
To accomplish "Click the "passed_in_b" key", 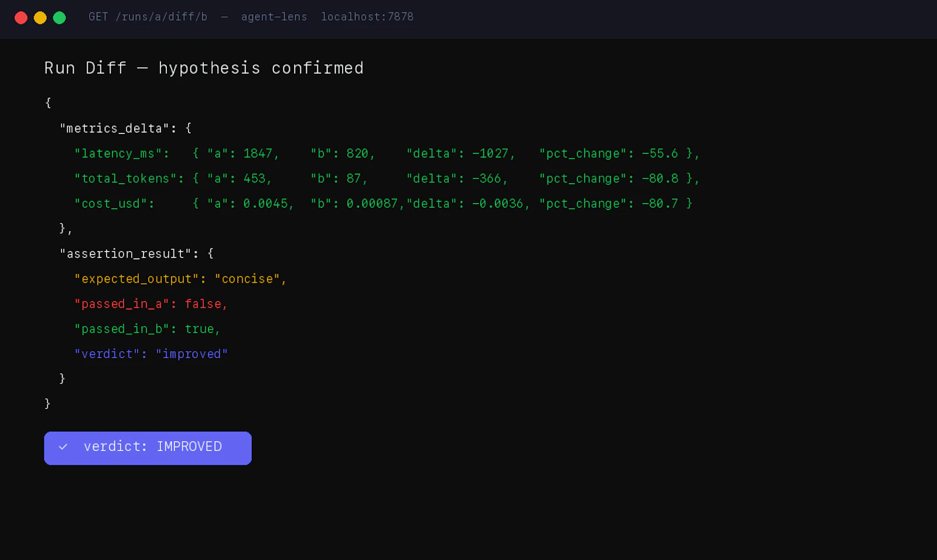I will [x=121, y=329].
